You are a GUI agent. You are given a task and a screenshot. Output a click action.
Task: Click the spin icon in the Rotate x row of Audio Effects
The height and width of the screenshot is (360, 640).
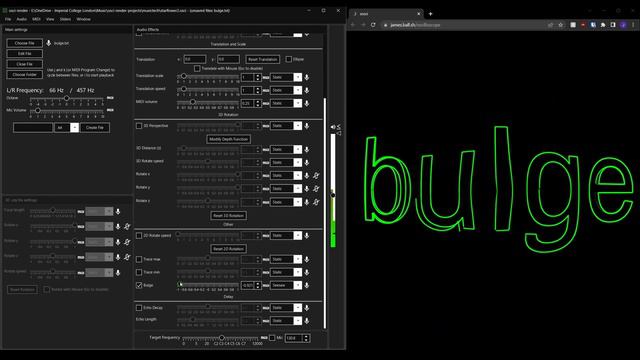click(x=316, y=176)
